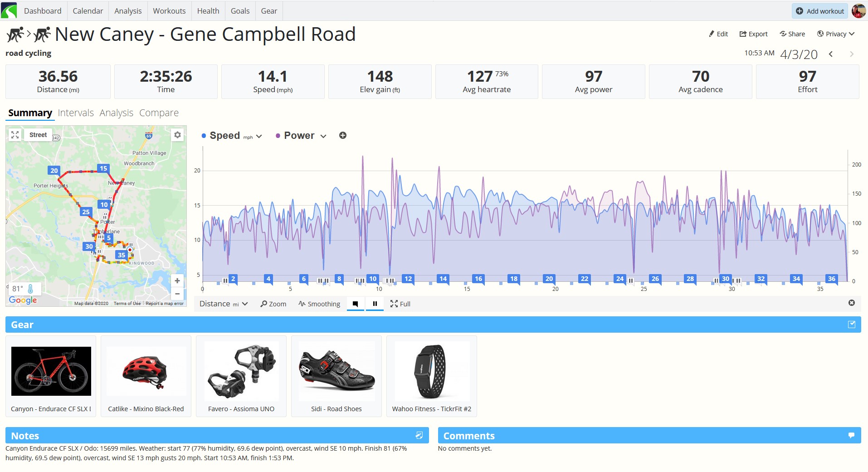Toggle pause markers display on chart

(375, 304)
